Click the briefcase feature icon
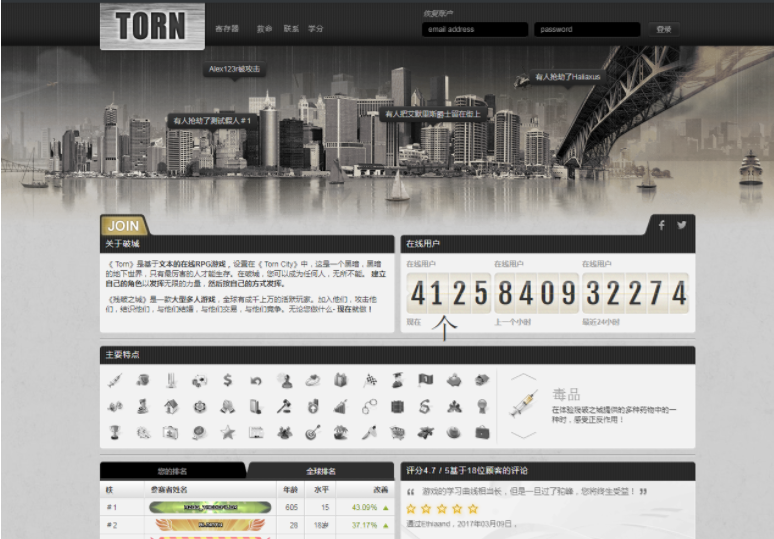This screenshot has height=539, width=774. point(482,432)
